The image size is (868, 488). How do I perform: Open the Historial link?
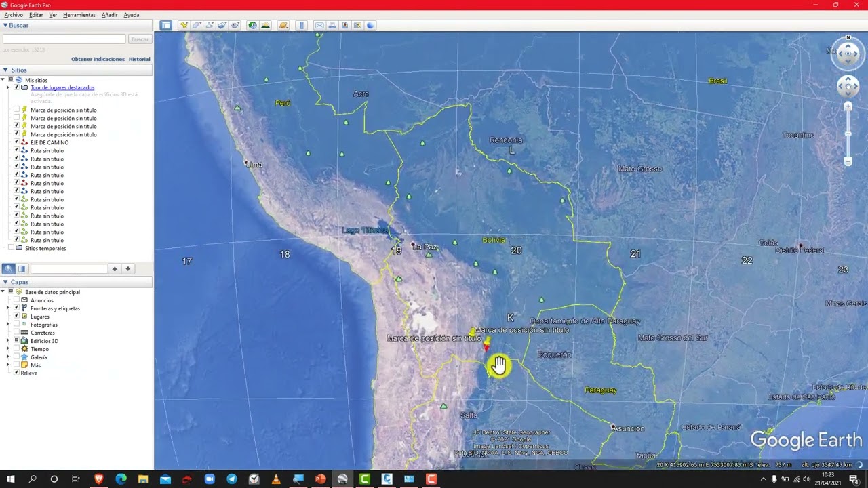pos(140,59)
